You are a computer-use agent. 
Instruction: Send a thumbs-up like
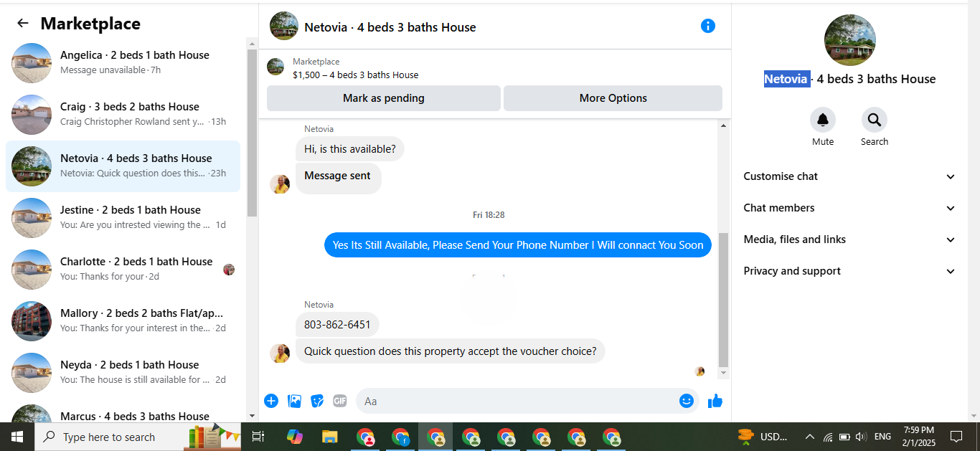pos(715,401)
